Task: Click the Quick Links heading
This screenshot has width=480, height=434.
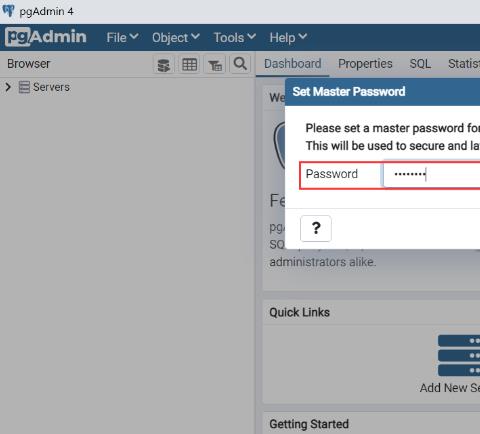Action: point(299,312)
